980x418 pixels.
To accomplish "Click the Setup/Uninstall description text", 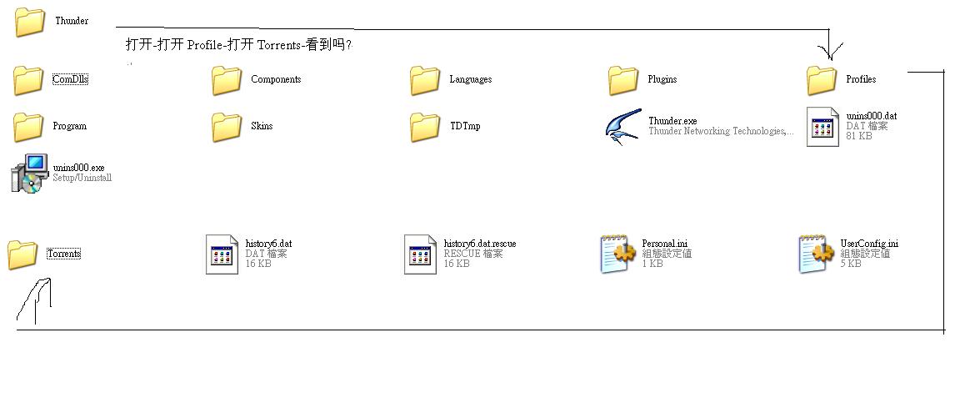I will point(82,178).
